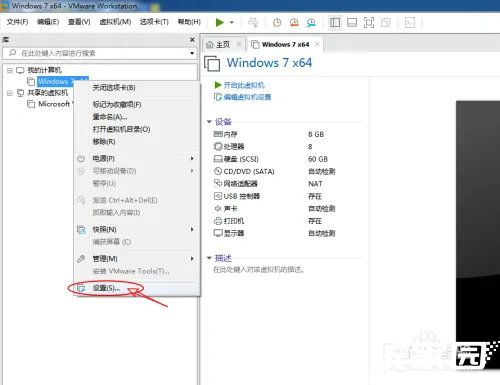Expand the 电源(P) submenu

click(137, 158)
